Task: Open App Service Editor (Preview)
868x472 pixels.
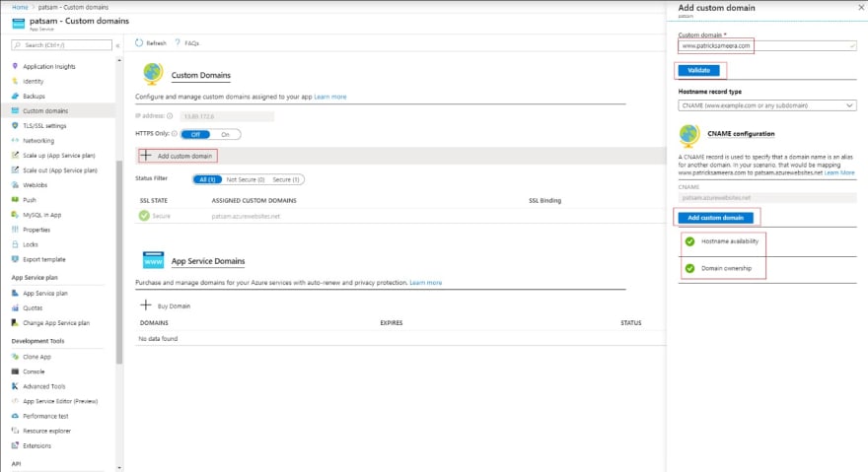Action: [60, 401]
